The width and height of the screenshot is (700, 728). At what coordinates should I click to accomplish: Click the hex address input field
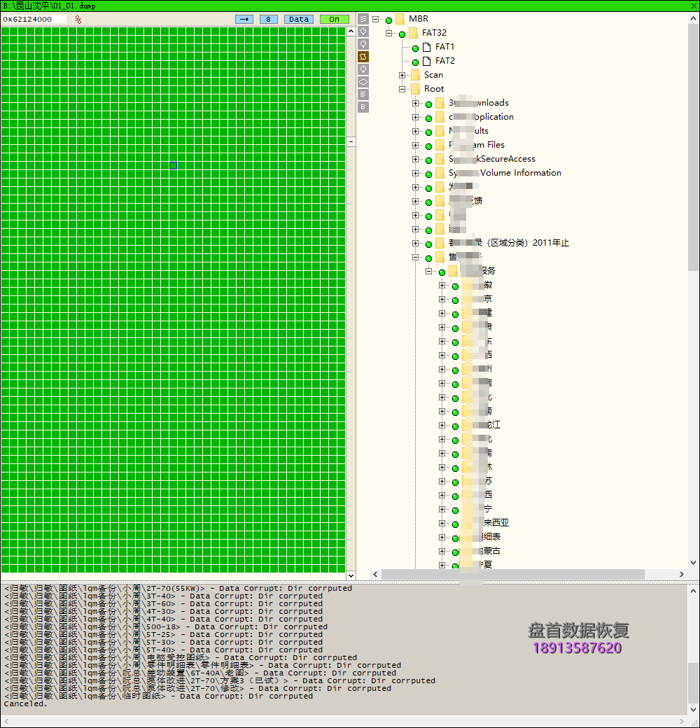pyautogui.click(x=34, y=20)
